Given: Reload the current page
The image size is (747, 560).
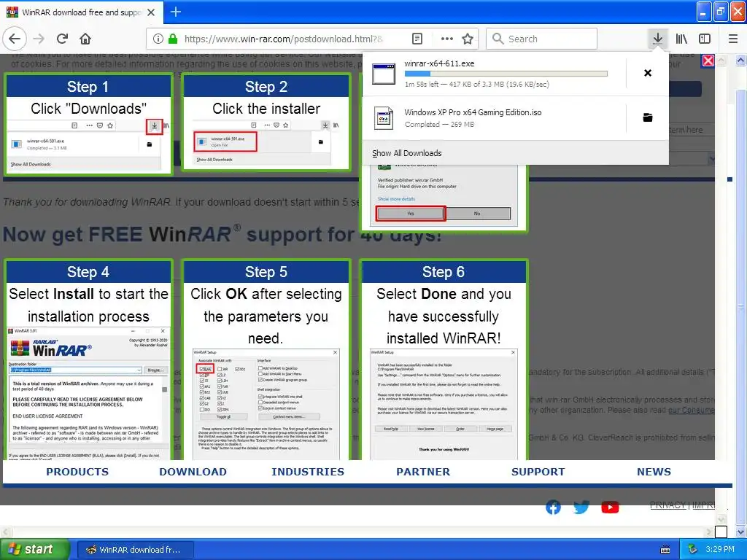Looking at the screenshot, I should coord(63,39).
